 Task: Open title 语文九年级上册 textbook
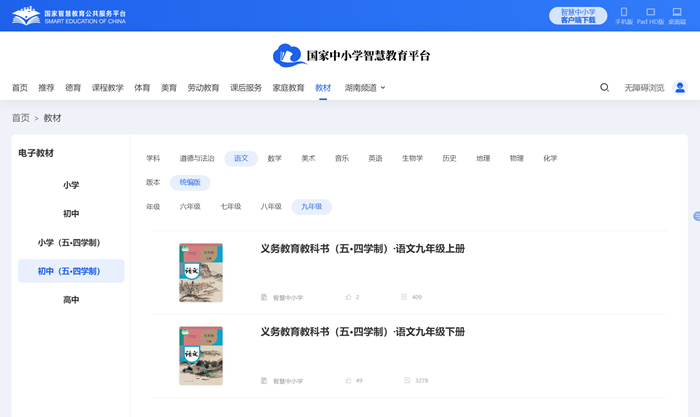pos(362,249)
